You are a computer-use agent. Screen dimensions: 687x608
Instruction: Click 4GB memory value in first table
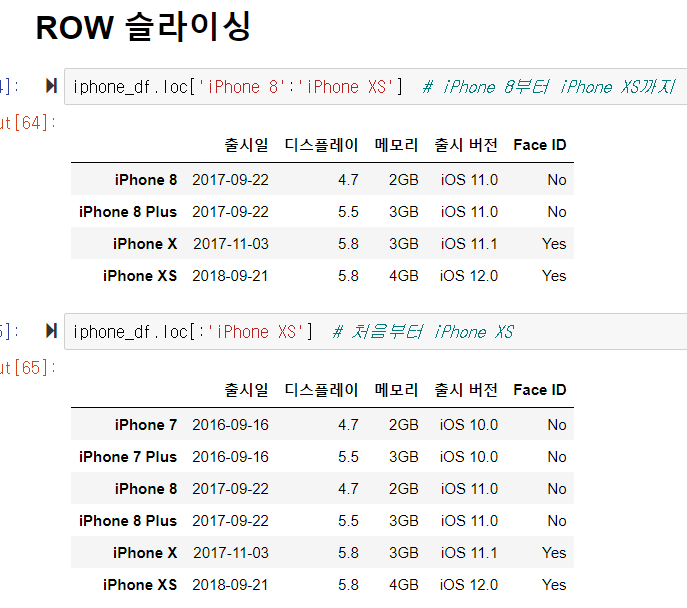pos(404,276)
